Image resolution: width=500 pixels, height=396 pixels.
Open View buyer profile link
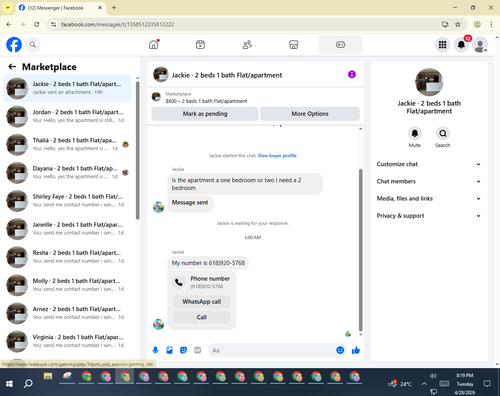pyautogui.click(x=277, y=156)
